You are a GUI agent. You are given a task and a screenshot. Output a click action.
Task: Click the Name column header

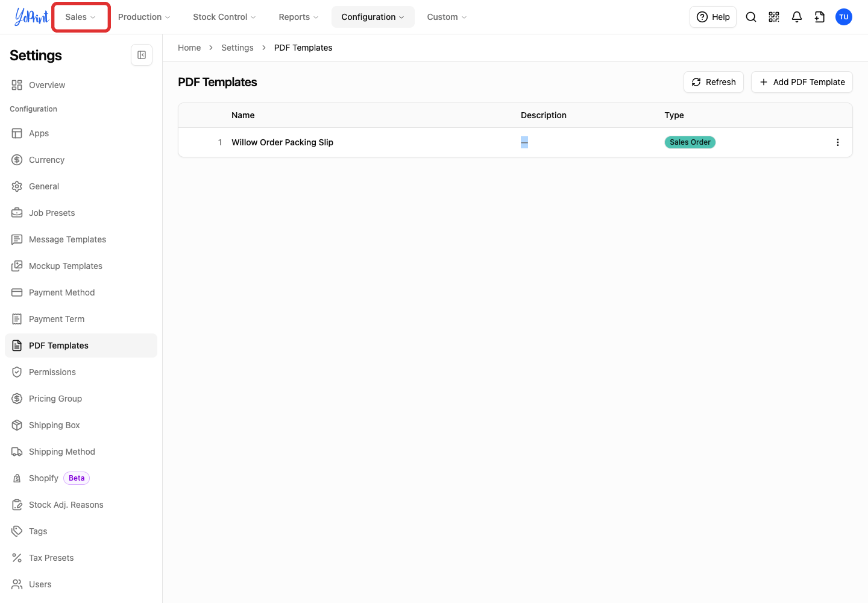click(243, 115)
